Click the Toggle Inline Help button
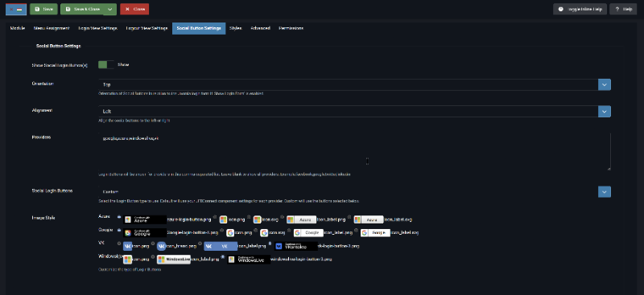 pos(580,9)
